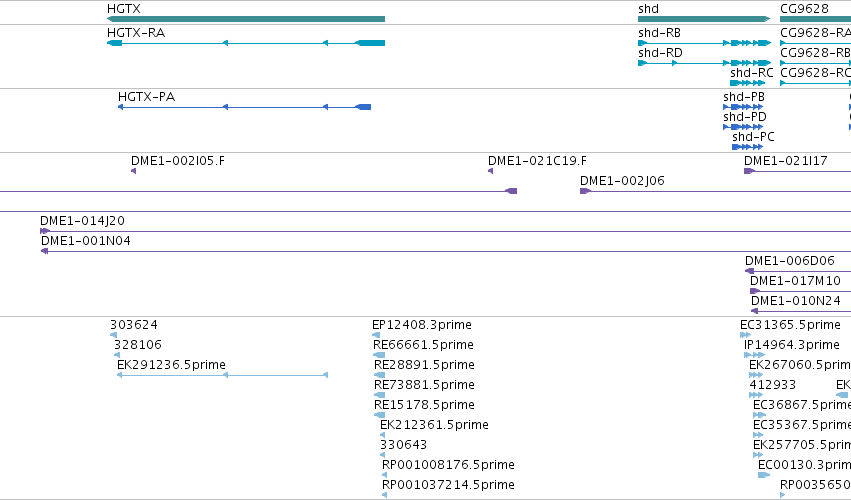This screenshot has height=500, width=851.
Task: Select the RE66661.5prime EST label
Action: click(423, 345)
